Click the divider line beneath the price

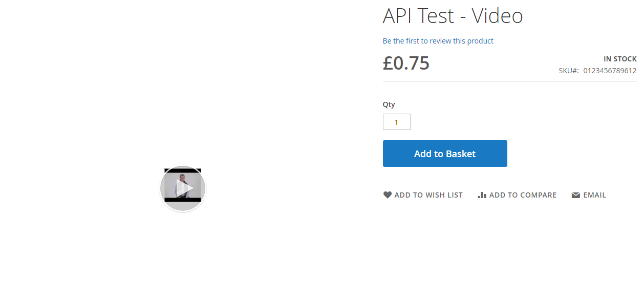click(x=510, y=81)
